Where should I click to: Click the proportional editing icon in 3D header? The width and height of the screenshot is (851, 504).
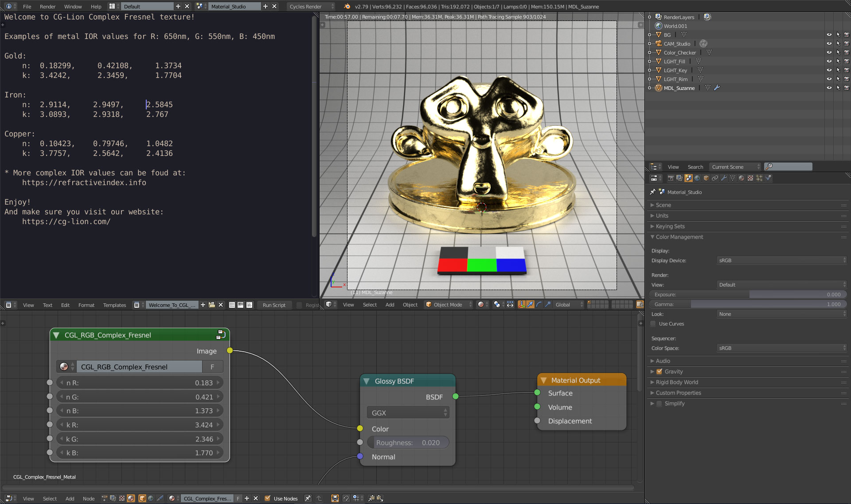coord(510,305)
